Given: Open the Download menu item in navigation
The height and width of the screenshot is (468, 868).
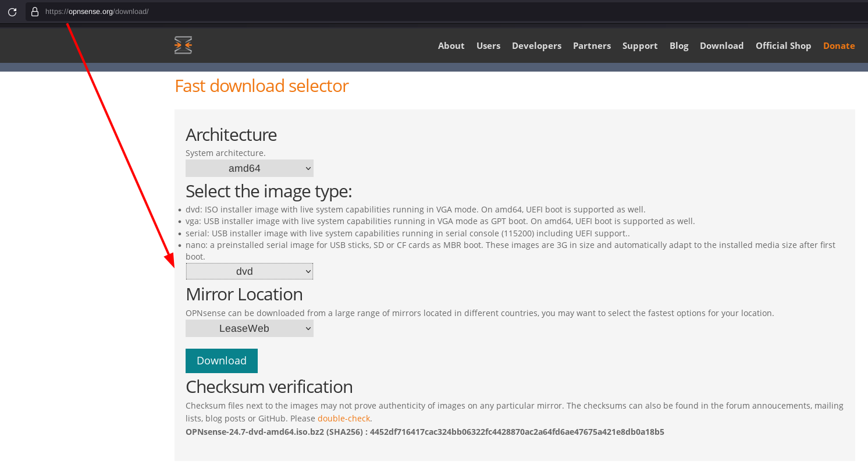Looking at the screenshot, I should 721,46.
